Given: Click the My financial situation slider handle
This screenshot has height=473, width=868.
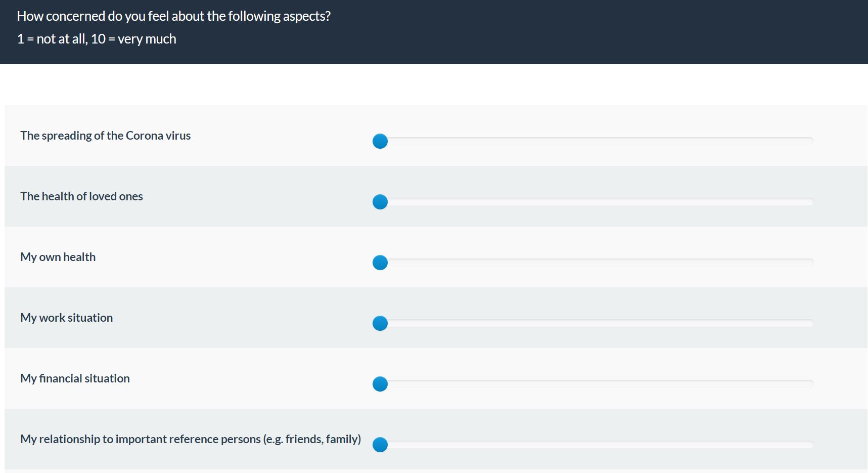Looking at the screenshot, I should pos(380,384).
